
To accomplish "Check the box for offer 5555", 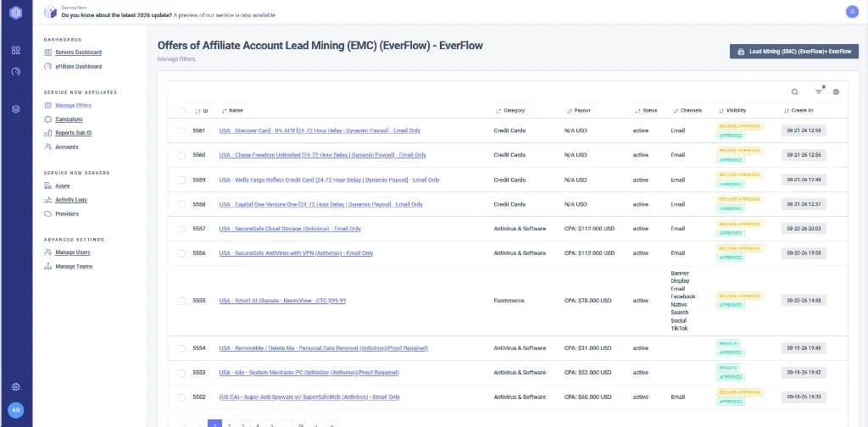I will coord(181,301).
